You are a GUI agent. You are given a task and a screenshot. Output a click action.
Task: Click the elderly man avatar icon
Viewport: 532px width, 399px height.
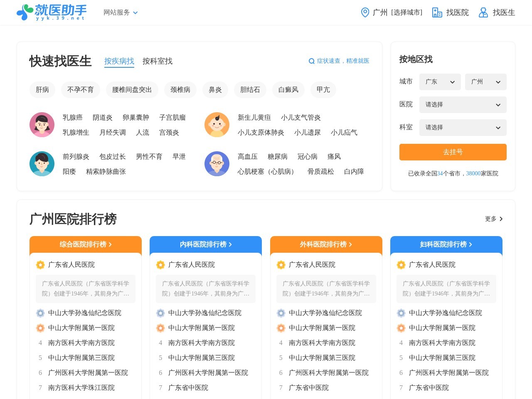click(217, 164)
